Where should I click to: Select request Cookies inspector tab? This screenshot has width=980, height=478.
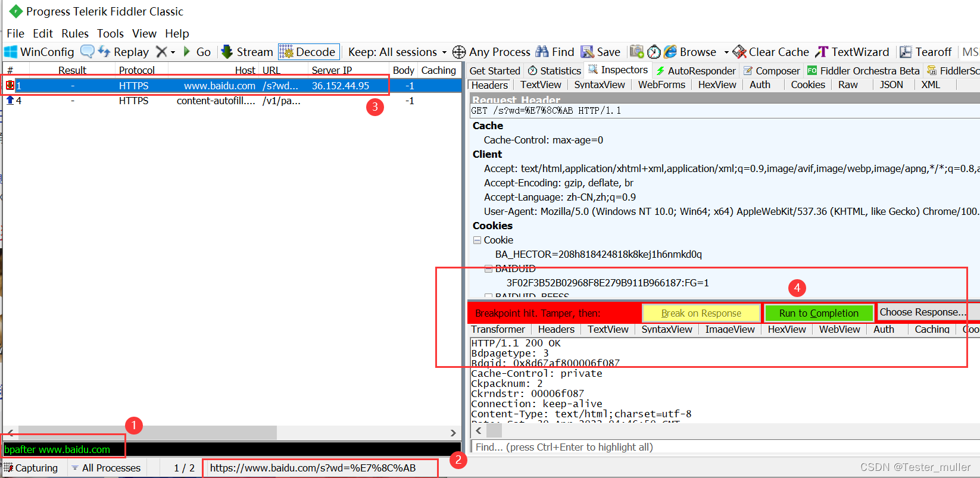pyautogui.click(x=808, y=85)
